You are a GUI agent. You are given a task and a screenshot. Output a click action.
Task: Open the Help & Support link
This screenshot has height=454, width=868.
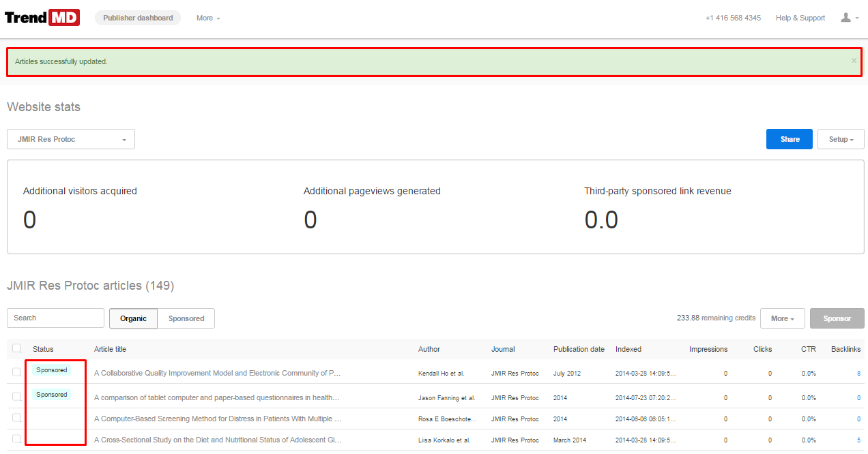pos(800,18)
